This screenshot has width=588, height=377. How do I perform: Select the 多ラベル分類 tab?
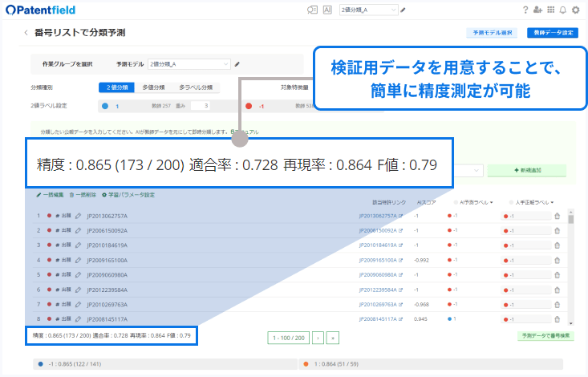(x=196, y=87)
